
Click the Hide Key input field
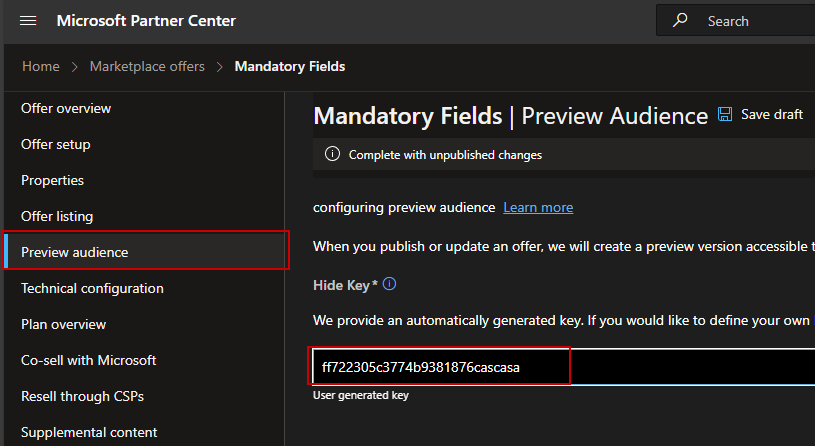(563, 367)
